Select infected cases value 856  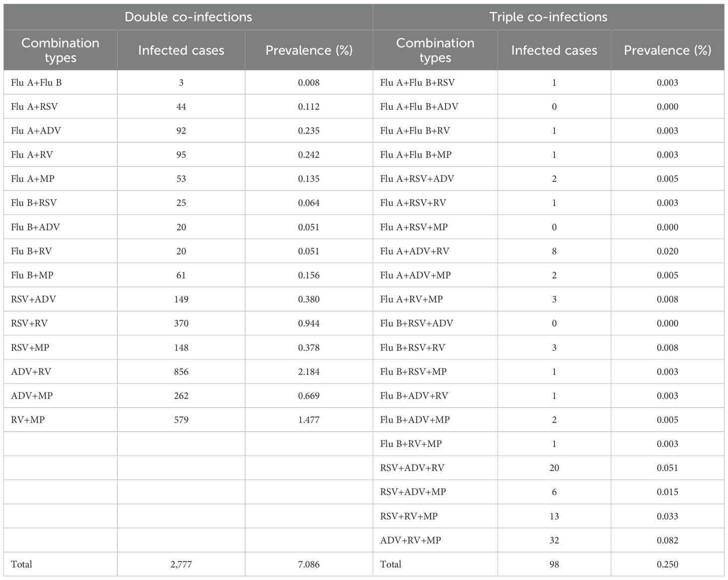click(x=181, y=372)
